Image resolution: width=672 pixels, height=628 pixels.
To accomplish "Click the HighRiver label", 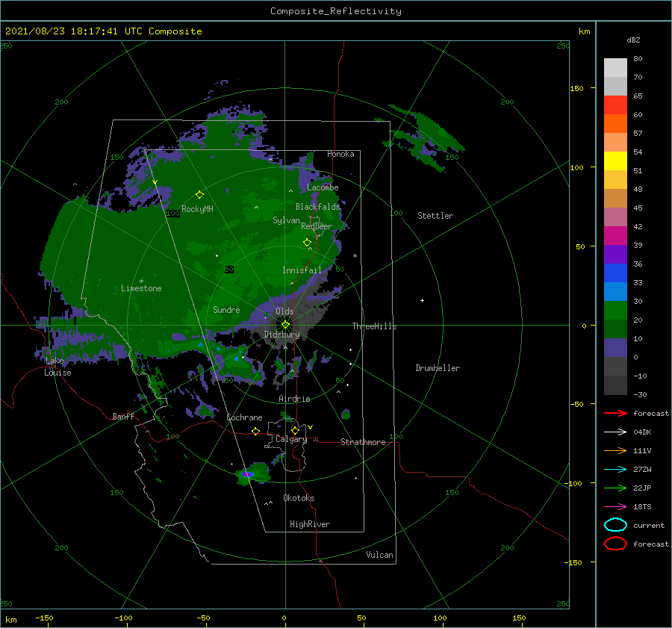I will pos(310,524).
